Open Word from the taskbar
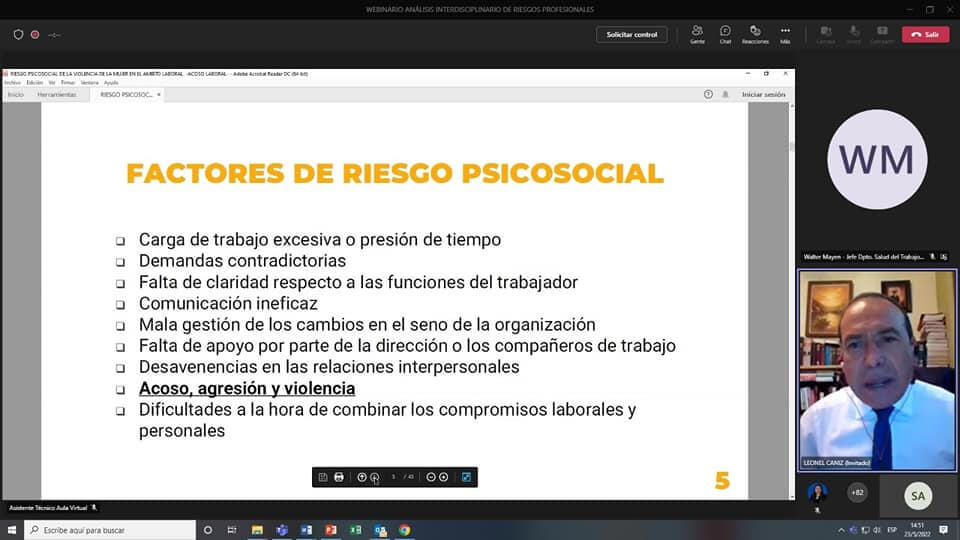 306,530
